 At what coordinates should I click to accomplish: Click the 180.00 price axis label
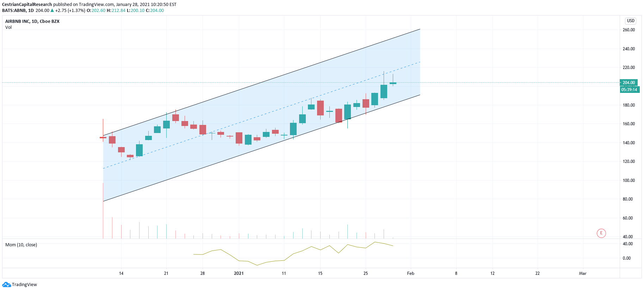(629, 105)
